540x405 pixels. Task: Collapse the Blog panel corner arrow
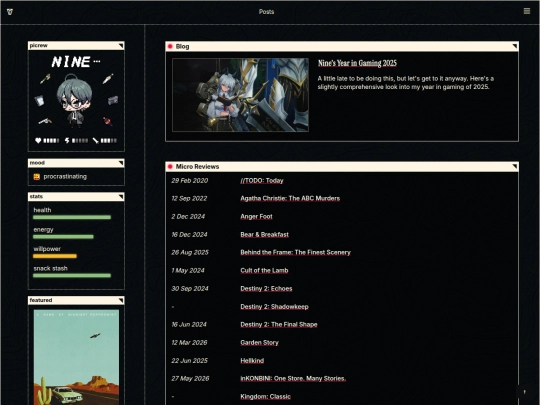click(x=515, y=46)
